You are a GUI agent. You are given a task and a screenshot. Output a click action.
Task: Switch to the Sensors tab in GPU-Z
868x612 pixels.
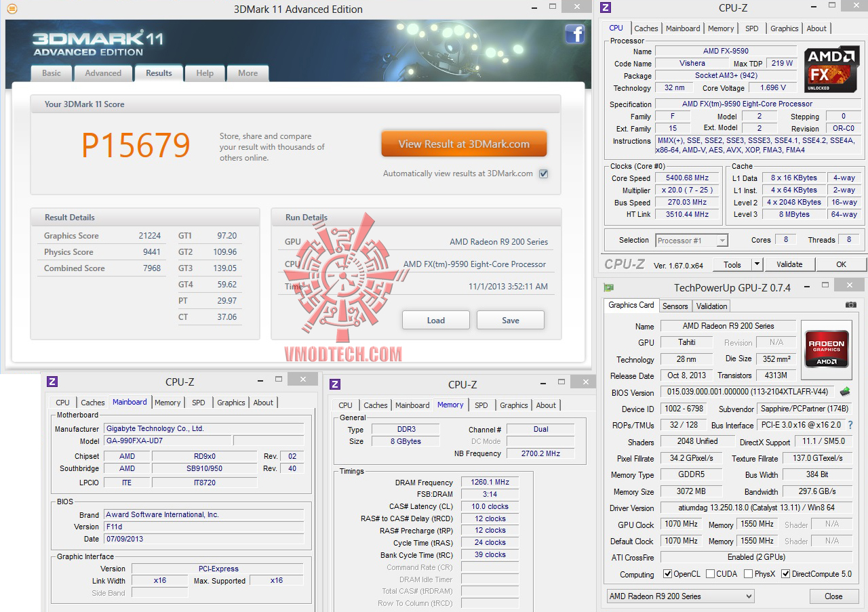[675, 306]
